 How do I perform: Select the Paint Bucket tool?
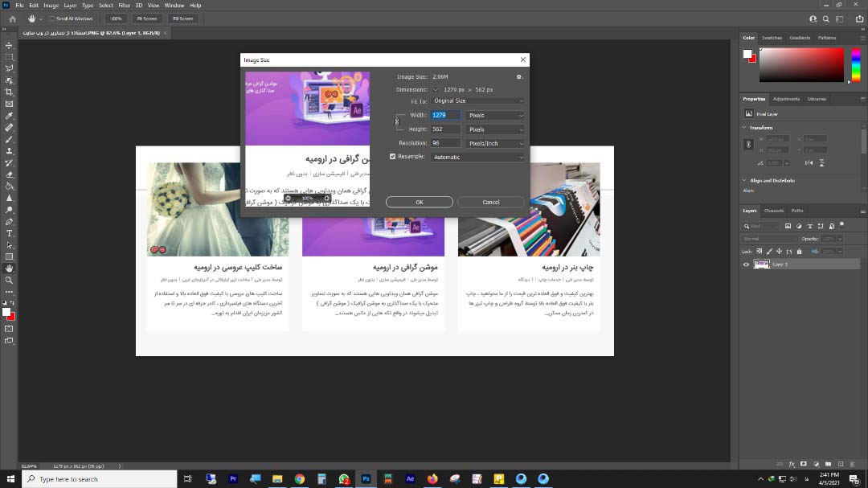click(x=9, y=187)
